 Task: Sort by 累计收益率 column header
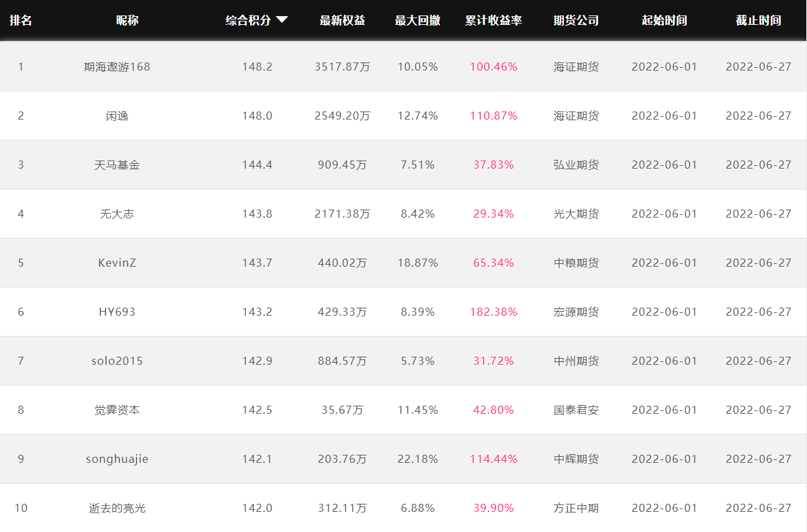(494, 20)
